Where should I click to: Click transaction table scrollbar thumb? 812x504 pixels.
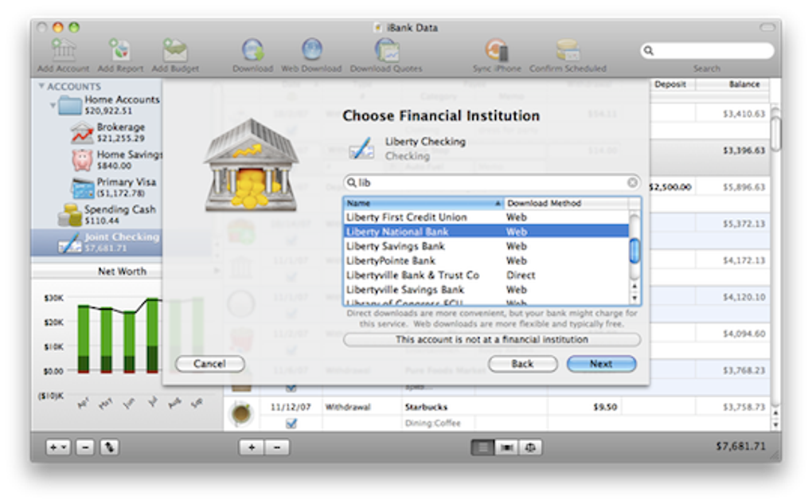pos(775,134)
